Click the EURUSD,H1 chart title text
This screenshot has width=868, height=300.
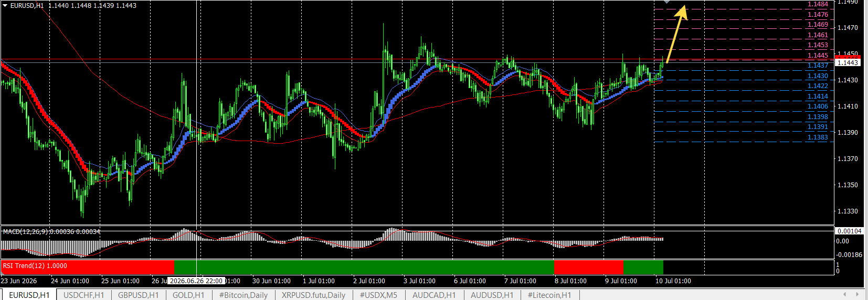[27, 5]
